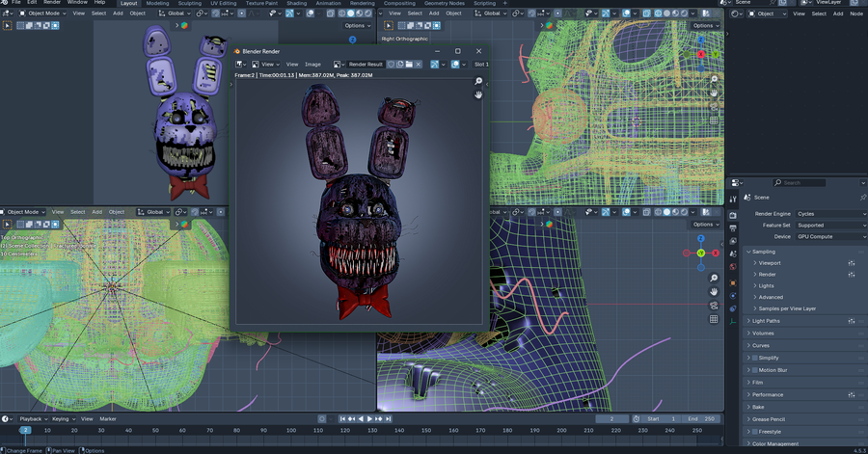Switch to the Shading workspace tab
Image resolution: width=868 pixels, height=454 pixels.
point(296,3)
